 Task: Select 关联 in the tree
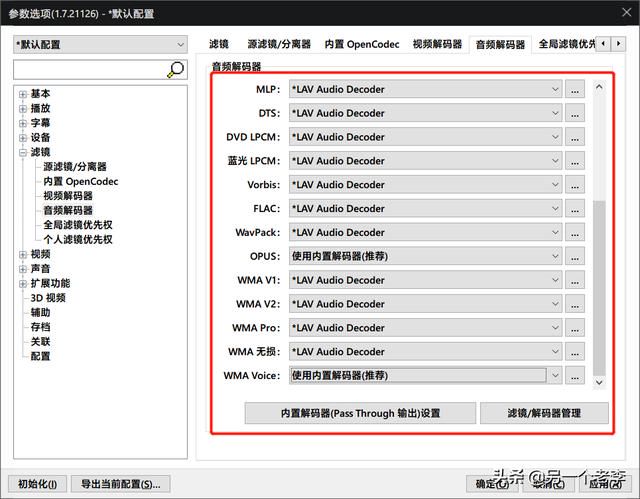[40, 342]
